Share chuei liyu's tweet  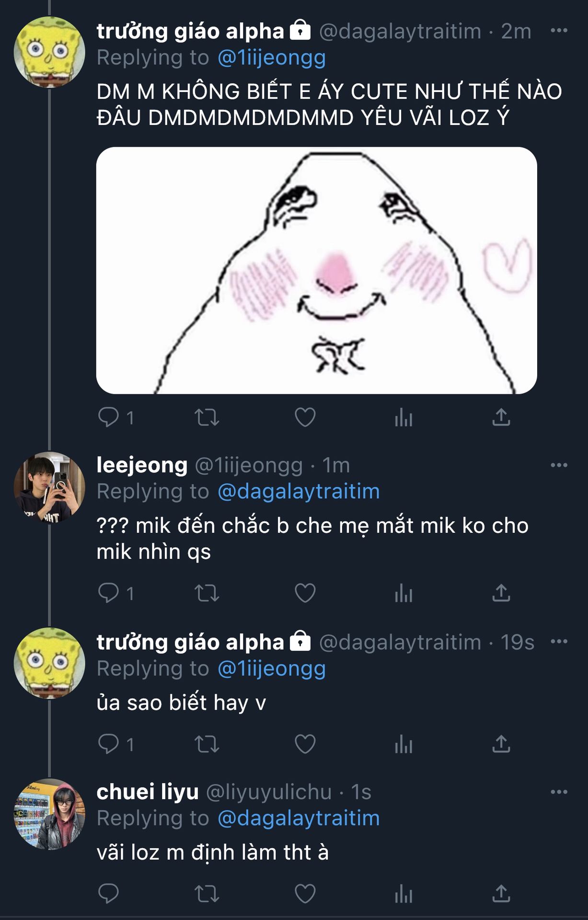tap(501, 894)
